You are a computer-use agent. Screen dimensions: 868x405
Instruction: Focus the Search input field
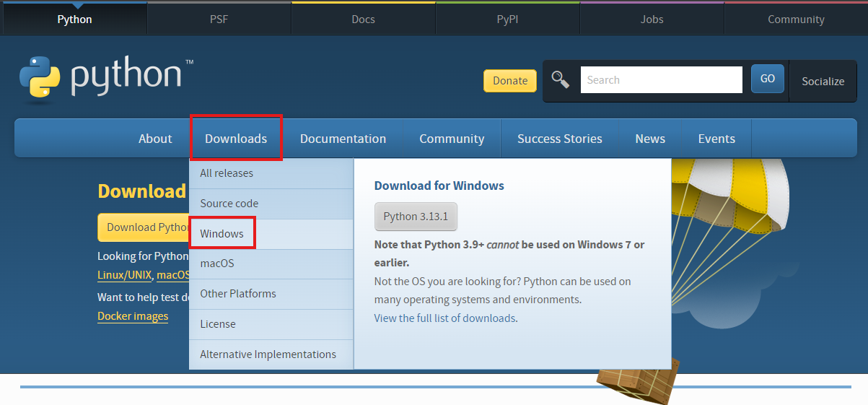(x=661, y=80)
